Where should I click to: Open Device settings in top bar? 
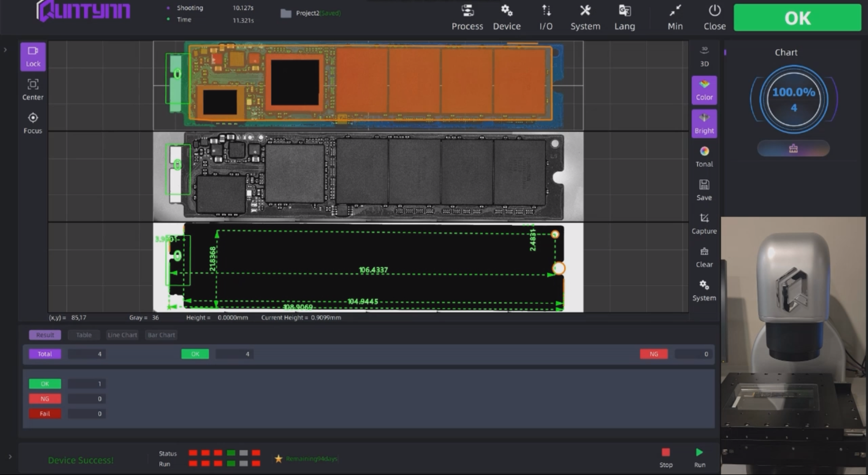(507, 18)
